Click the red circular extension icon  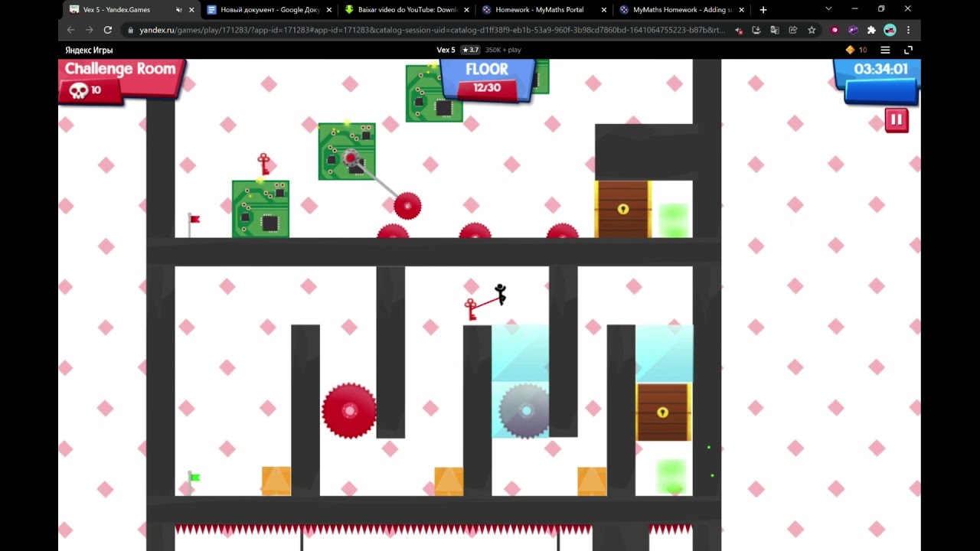(835, 30)
